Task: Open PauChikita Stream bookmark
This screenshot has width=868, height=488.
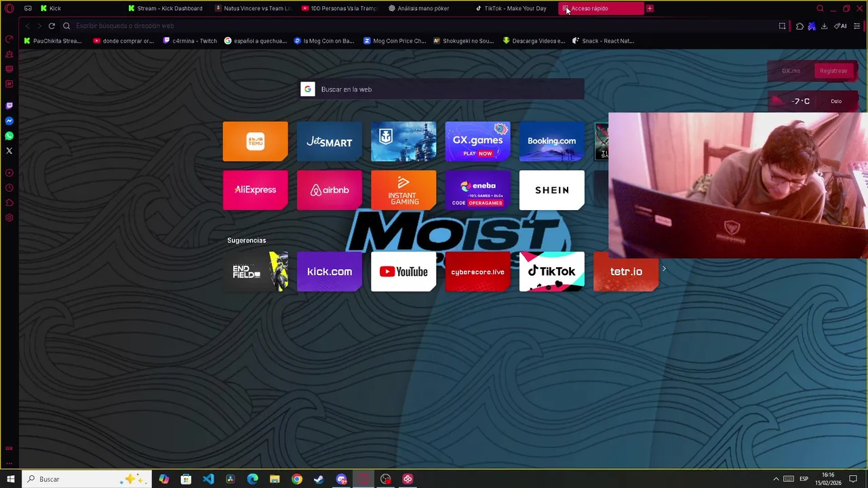Action: pyautogui.click(x=53, y=41)
